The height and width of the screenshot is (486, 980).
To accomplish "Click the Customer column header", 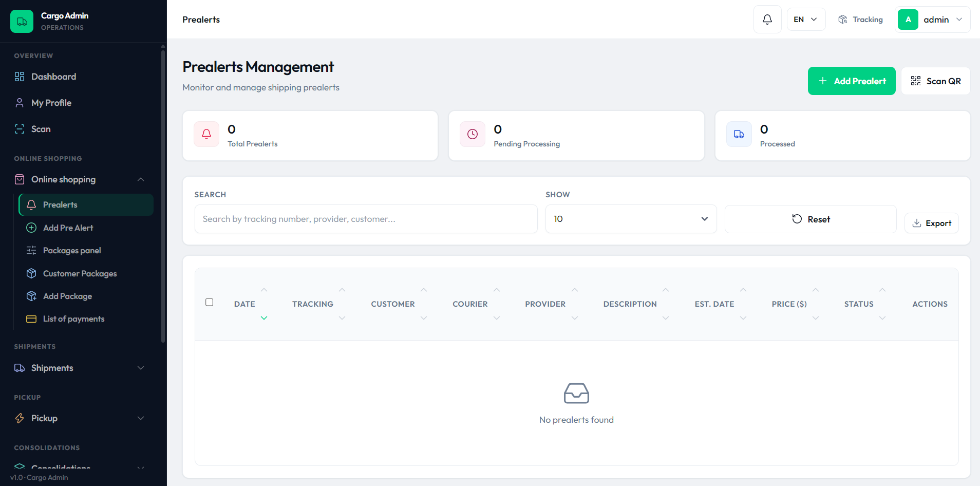I will point(393,304).
